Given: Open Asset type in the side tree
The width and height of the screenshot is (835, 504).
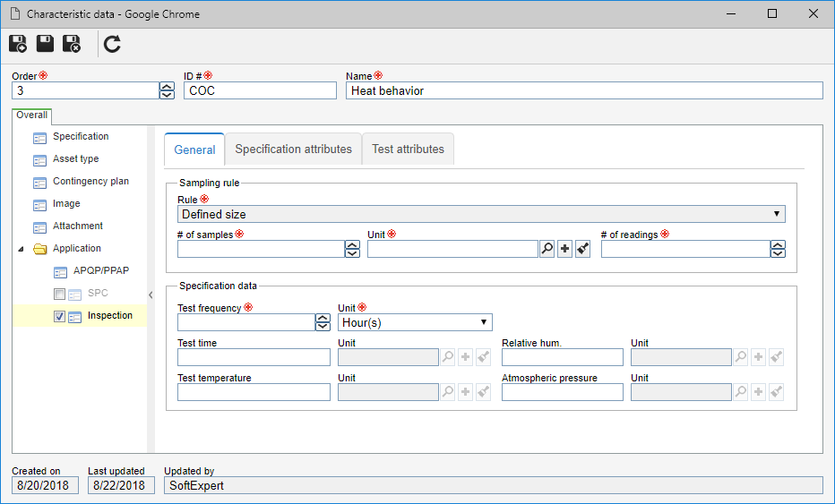Looking at the screenshot, I should tap(75, 158).
